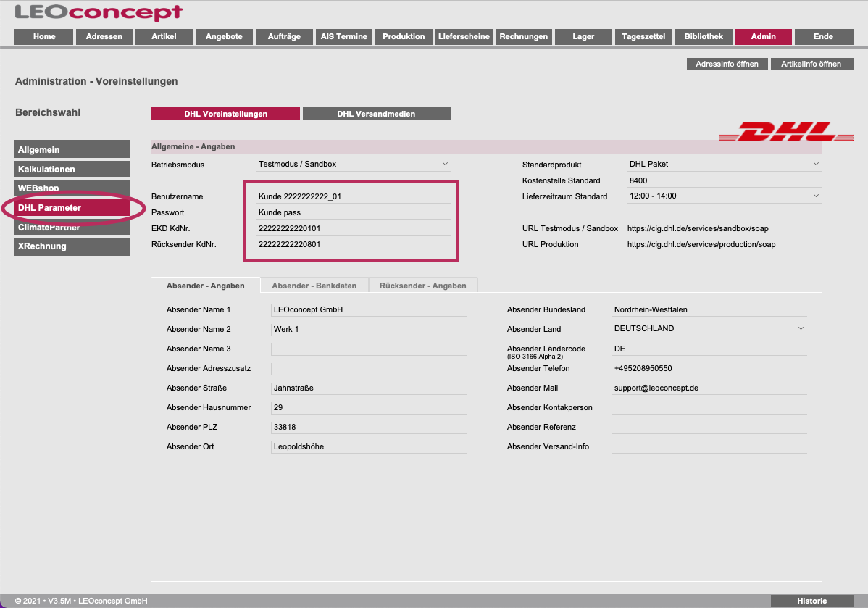868x608 pixels.
Task: Click the Absender Hausnummer field
Action: tap(369, 407)
